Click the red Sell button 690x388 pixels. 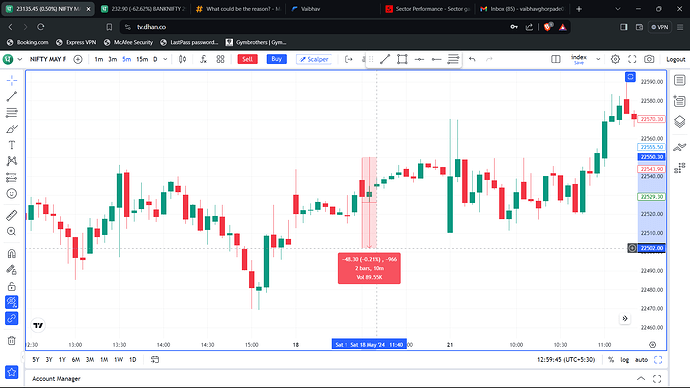point(247,59)
